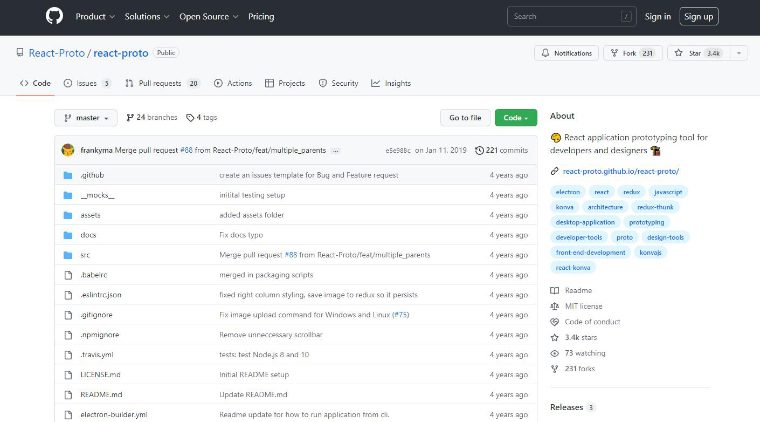
Task: Open the frankyma author link
Action: [96, 150]
